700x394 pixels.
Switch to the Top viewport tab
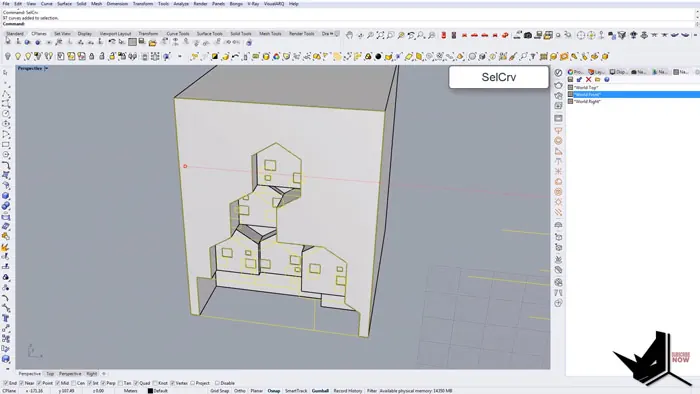pyautogui.click(x=50, y=373)
